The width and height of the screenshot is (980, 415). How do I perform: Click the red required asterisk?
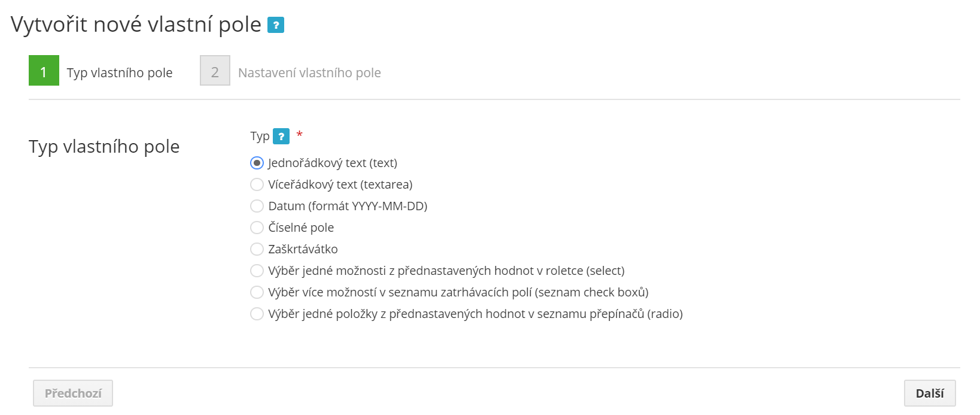[300, 134]
